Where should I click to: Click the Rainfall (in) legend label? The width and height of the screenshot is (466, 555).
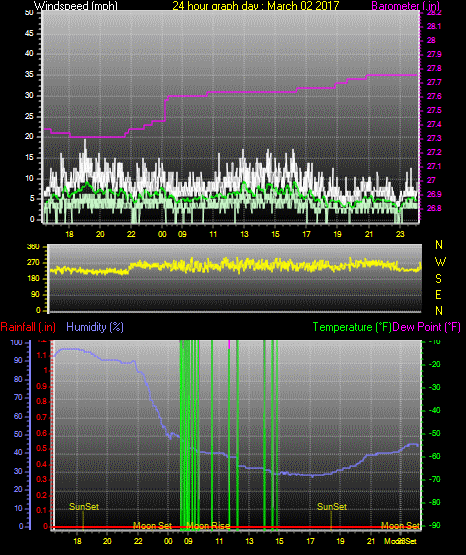click(x=28, y=327)
